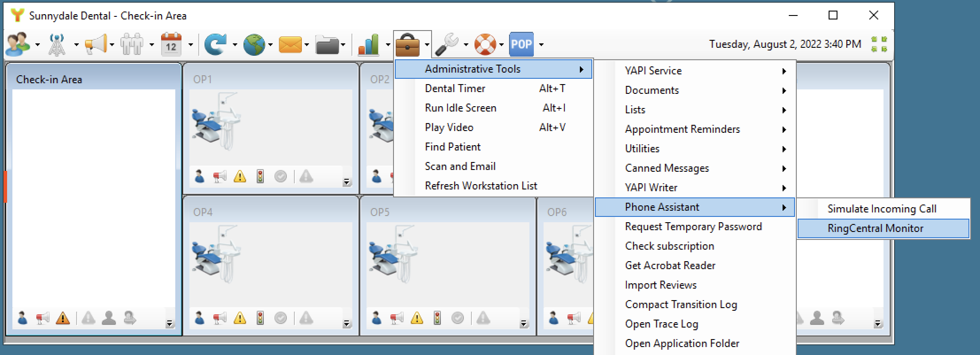The image size is (980, 355).
Task: Click the orange warning icon in Check-in Area
Action: [63, 318]
